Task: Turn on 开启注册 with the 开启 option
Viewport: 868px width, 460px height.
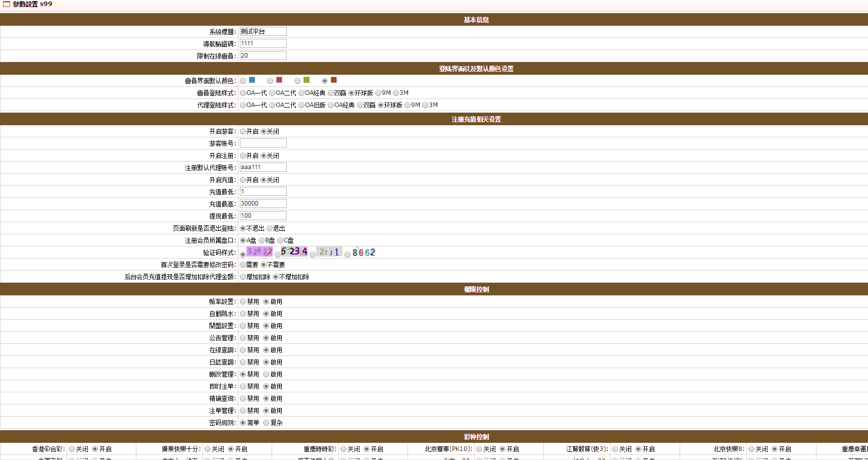Action: click(x=243, y=156)
